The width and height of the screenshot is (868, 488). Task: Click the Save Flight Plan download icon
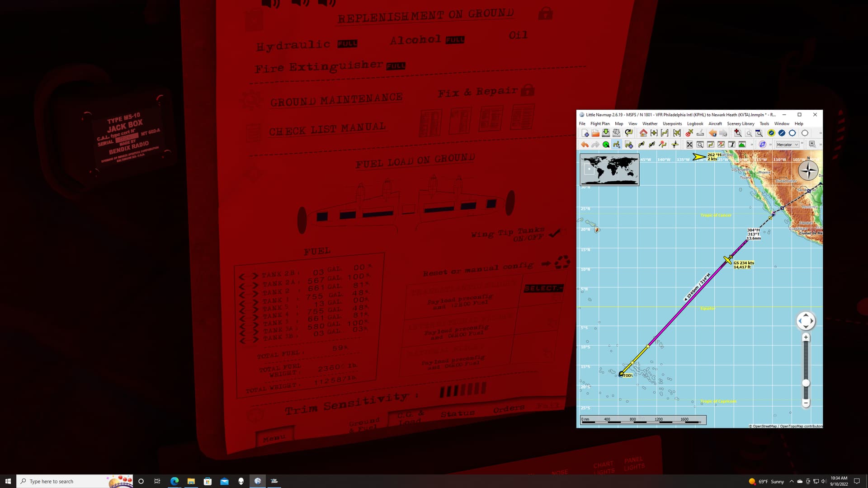coord(606,133)
